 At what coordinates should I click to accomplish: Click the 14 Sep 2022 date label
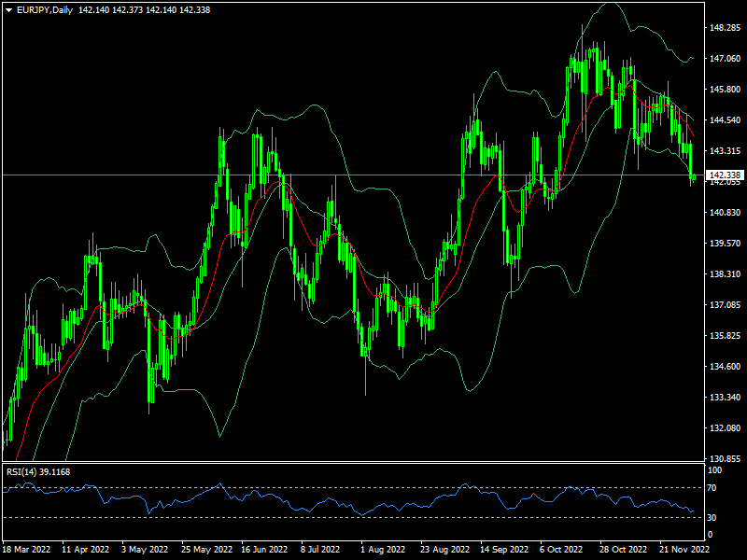pos(504,549)
